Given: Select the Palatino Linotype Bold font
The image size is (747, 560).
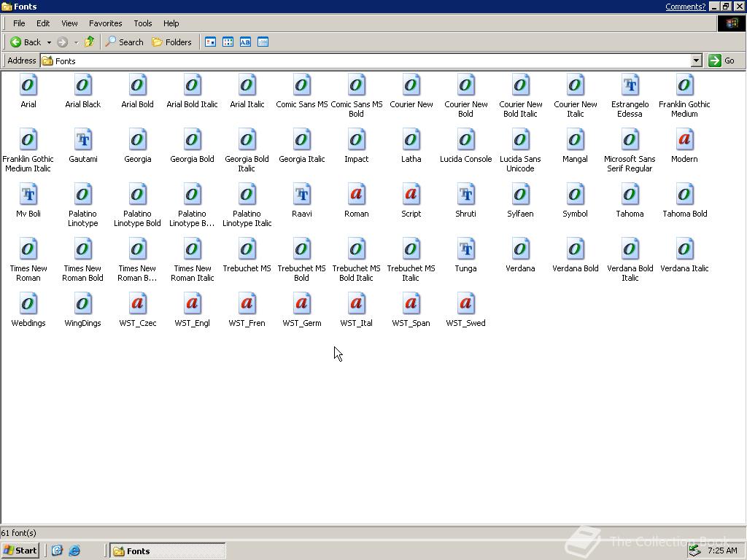Looking at the screenshot, I should [x=138, y=195].
